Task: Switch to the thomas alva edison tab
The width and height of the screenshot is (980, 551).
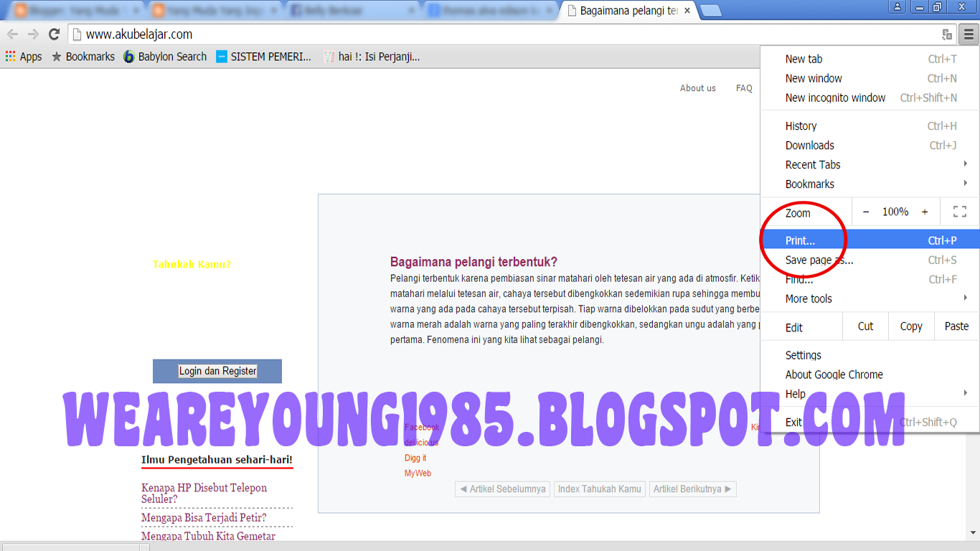Action: click(489, 11)
